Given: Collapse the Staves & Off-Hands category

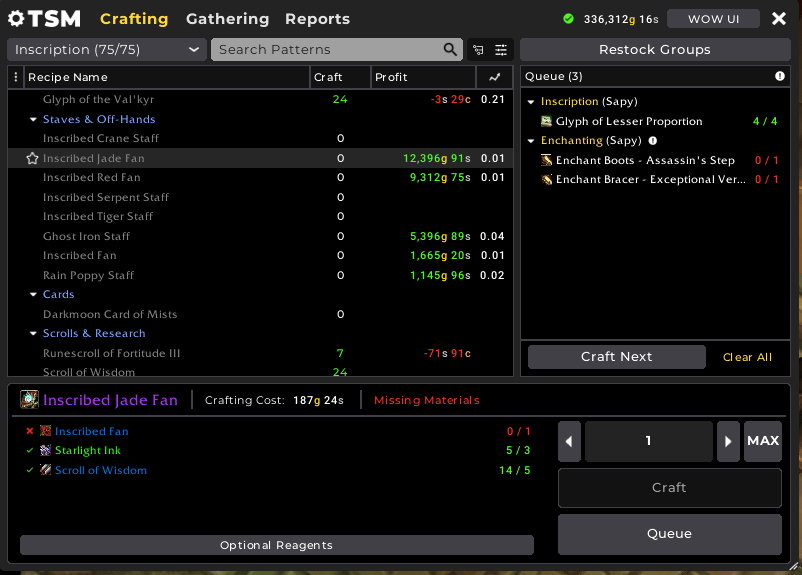Looking at the screenshot, I should click(33, 120).
